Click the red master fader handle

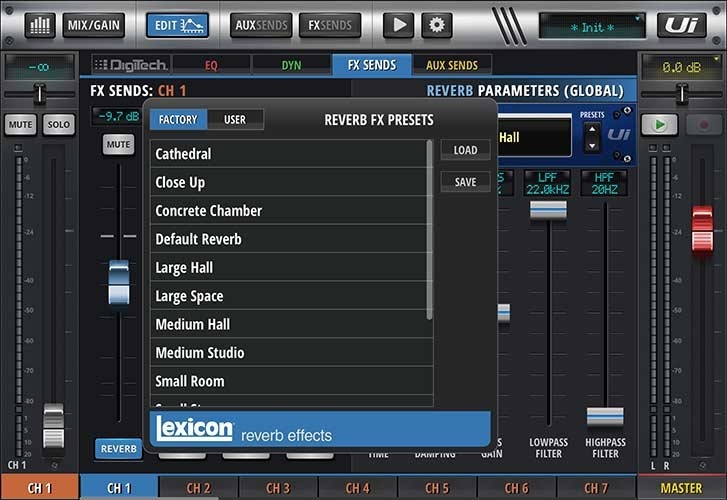click(x=702, y=230)
